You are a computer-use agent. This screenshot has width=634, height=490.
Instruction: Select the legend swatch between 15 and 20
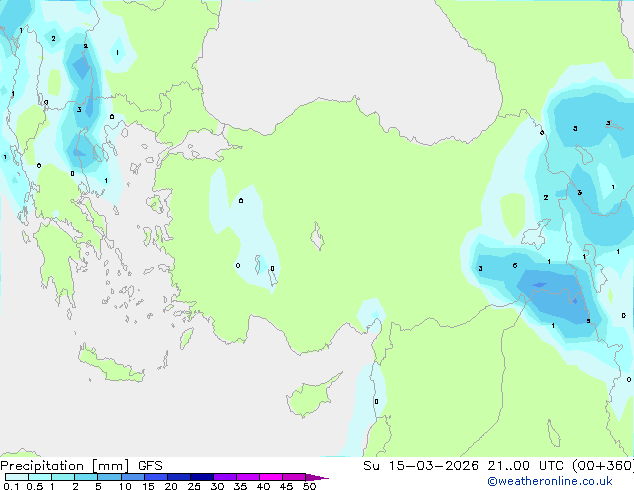(156, 477)
